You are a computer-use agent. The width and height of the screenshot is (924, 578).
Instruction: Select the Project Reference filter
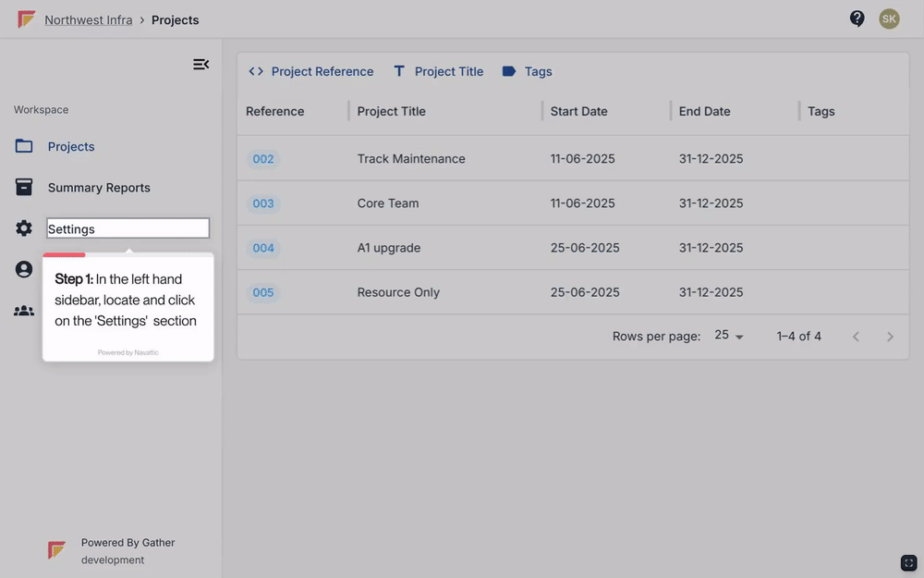pyautogui.click(x=311, y=71)
